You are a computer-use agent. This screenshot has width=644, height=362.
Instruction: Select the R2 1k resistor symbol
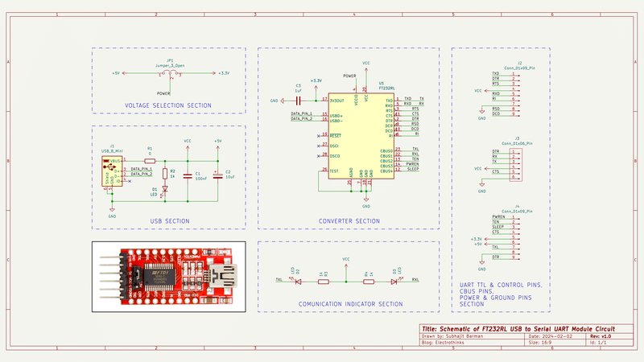165,174
